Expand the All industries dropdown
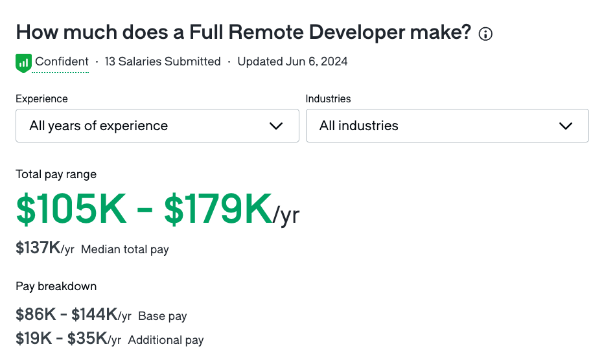Image resolution: width=604 pixels, height=364 pixels. 447,126
